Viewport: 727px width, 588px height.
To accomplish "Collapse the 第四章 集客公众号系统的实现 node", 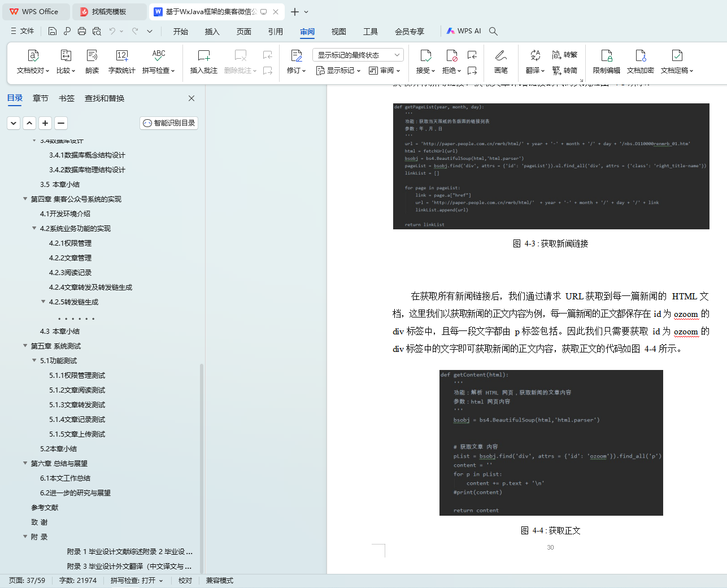I will pyautogui.click(x=25, y=199).
